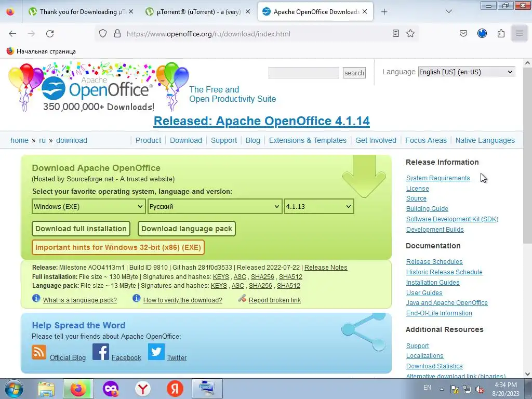This screenshot has height=399, width=532.
Task: Open the version dropdown showing 4.1.13
Action: tap(319, 206)
